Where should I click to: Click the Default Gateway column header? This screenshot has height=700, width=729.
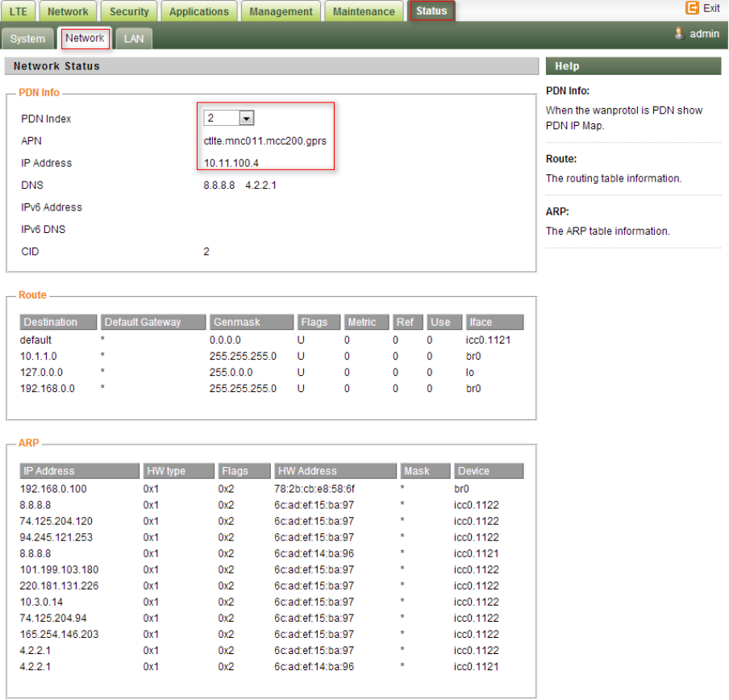153,322
